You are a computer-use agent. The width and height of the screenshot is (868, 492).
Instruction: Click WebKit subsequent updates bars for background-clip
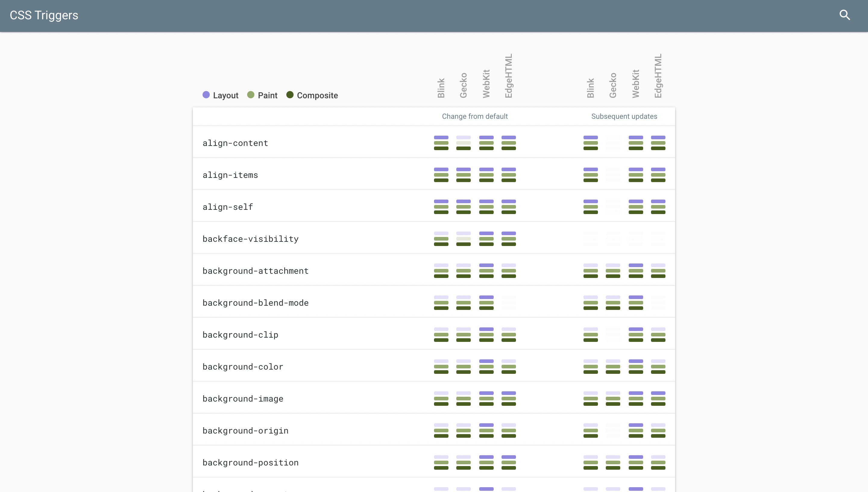click(636, 335)
